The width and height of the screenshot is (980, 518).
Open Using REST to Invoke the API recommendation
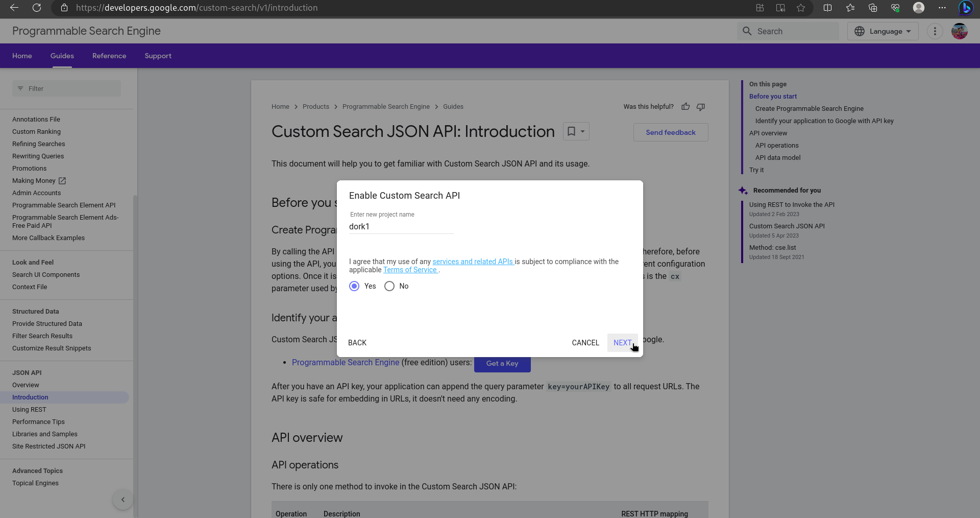click(792, 205)
